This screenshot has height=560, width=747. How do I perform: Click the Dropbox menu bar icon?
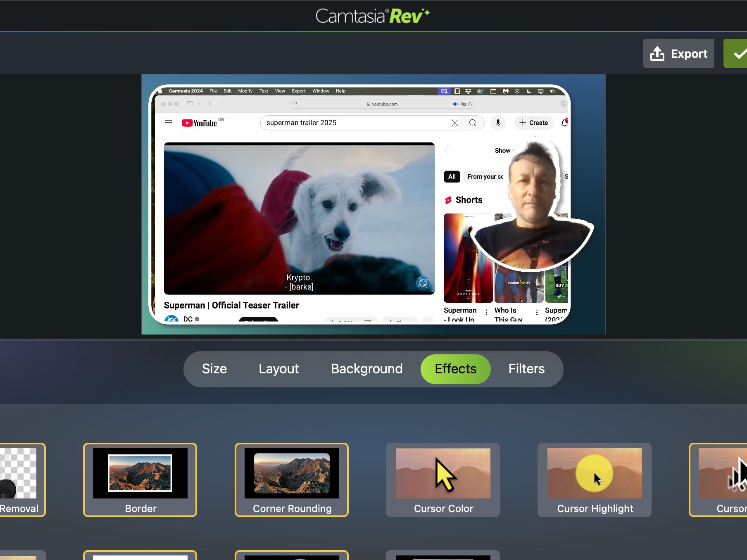[468, 91]
